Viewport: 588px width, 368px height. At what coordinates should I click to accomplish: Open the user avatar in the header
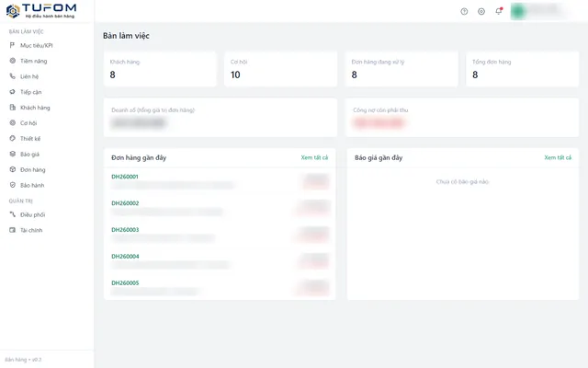point(518,11)
